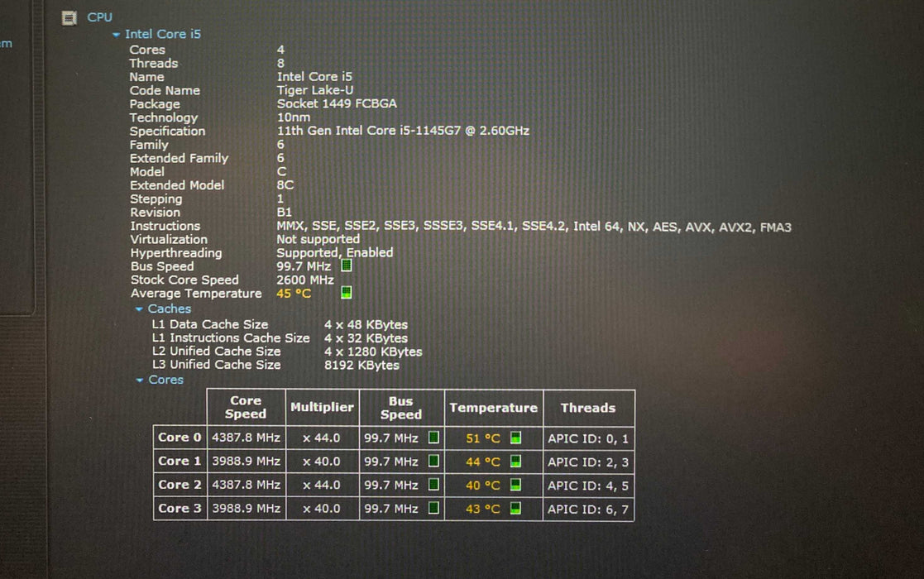Click Core 1 bus speed graph icon

433,462
